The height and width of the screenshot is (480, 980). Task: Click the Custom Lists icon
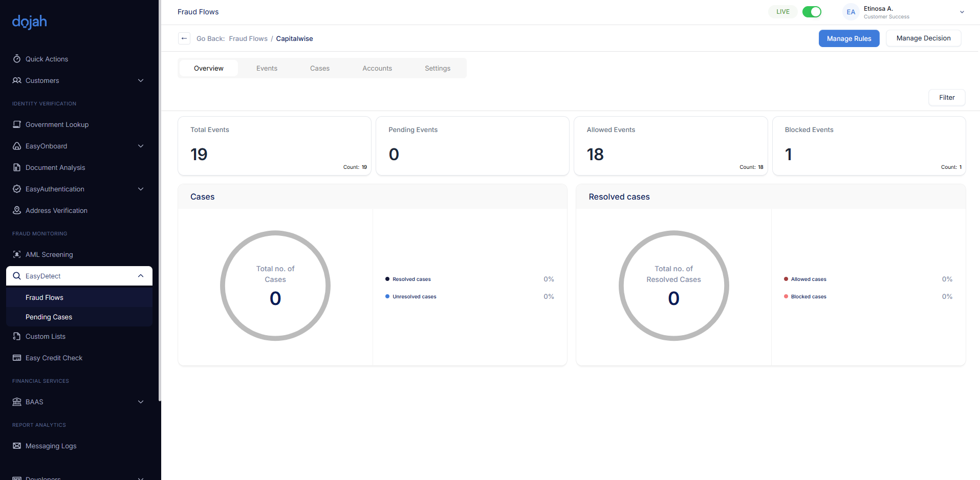point(17,336)
